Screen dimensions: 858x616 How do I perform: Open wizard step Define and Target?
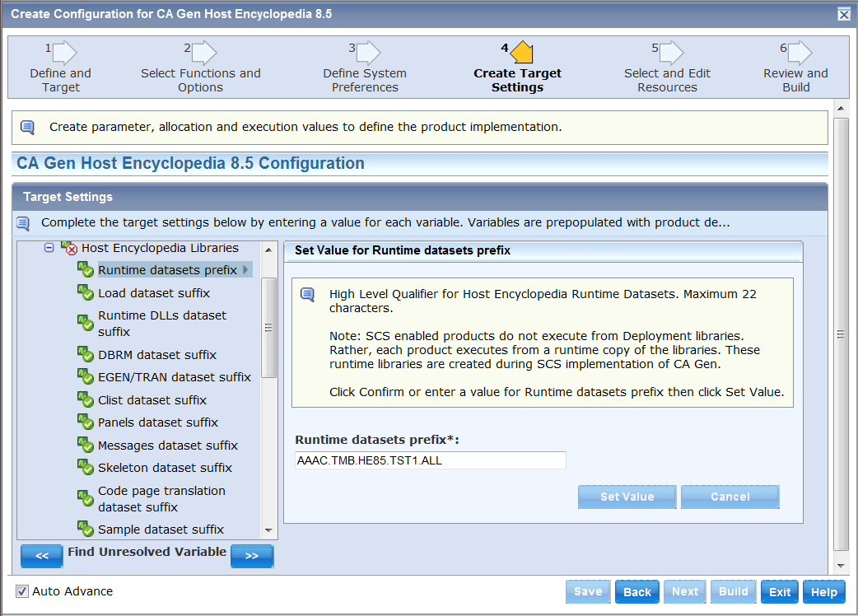(x=61, y=81)
